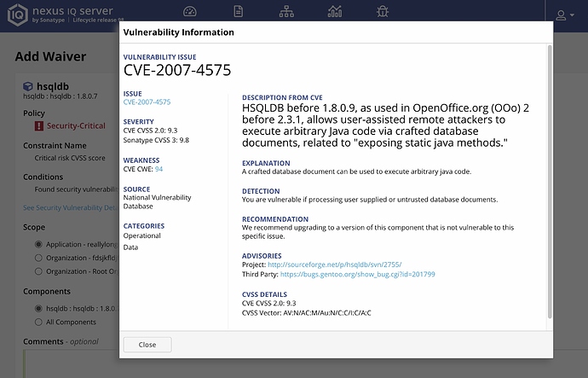Click the Detection paragraph text

coord(370,200)
